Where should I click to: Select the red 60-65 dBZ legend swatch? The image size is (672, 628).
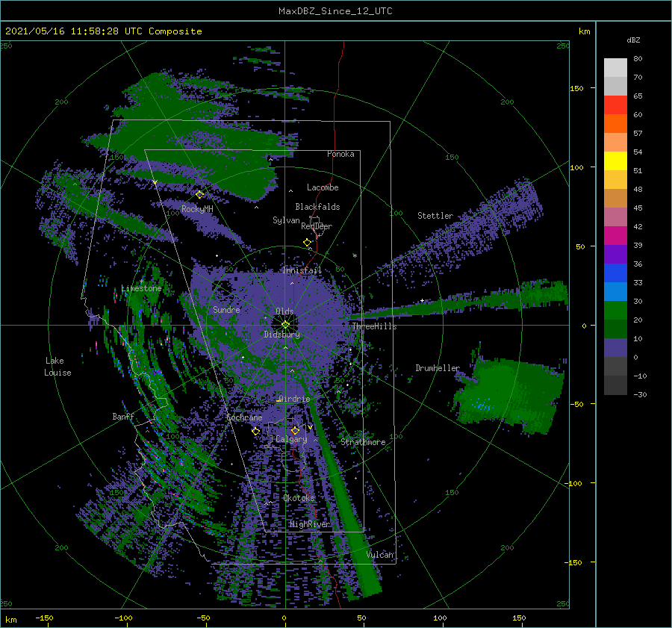tap(615, 105)
